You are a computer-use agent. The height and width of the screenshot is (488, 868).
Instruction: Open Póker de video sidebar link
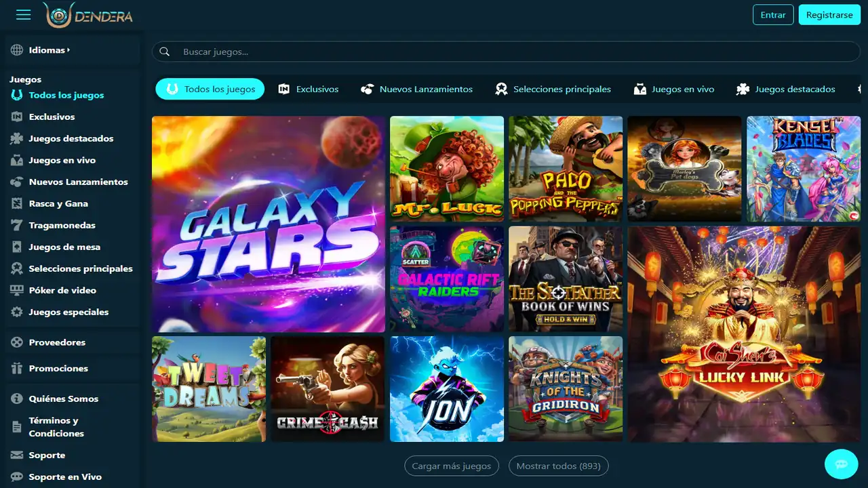point(62,291)
